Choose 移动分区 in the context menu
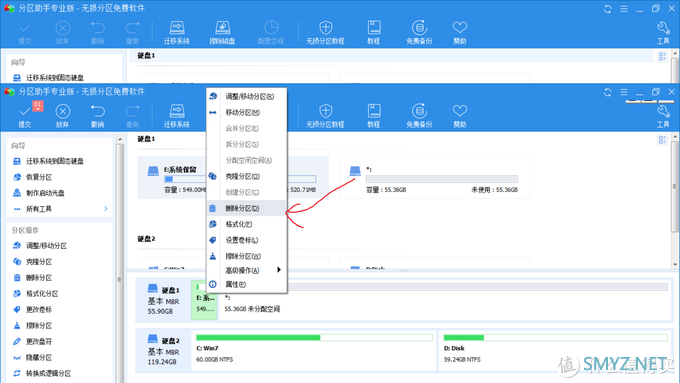The width and height of the screenshot is (680, 383). tap(246, 112)
